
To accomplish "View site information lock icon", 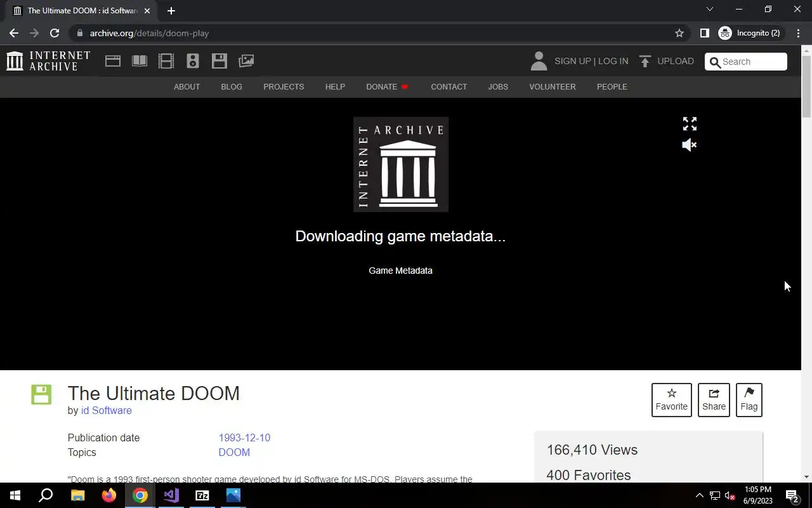I will click(79, 33).
